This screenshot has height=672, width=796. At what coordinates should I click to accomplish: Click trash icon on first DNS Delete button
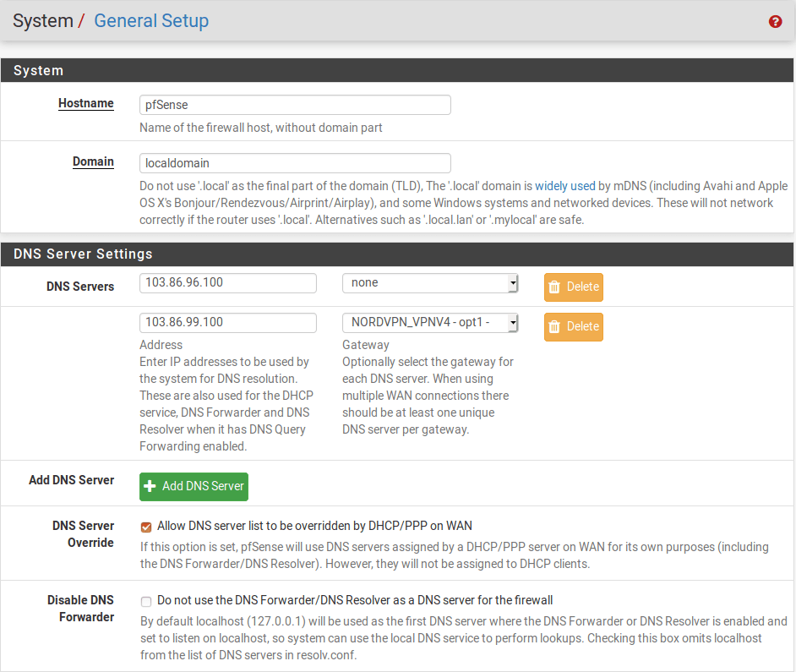(554, 287)
